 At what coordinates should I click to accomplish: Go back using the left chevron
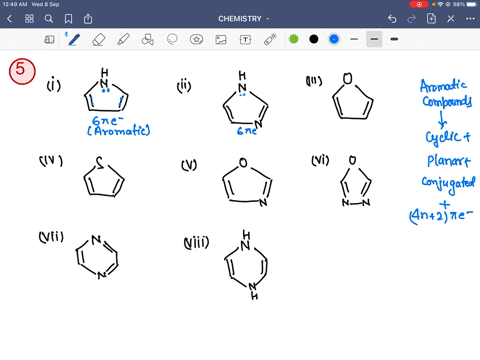click(9, 19)
